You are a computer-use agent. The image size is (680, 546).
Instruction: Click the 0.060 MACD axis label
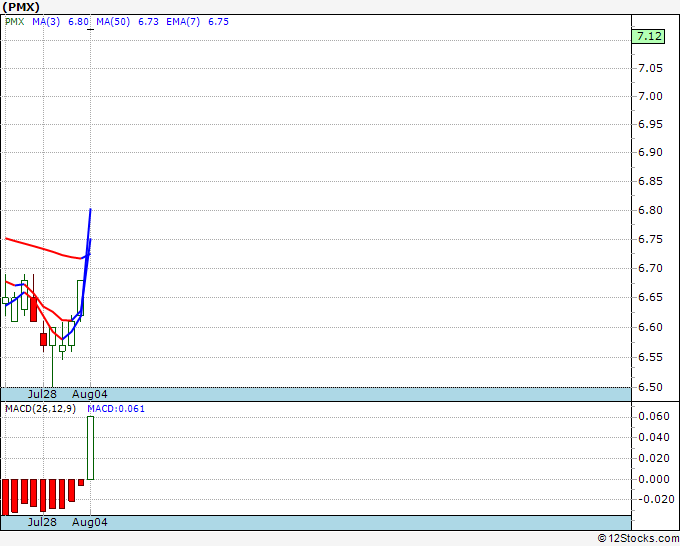click(654, 417)
